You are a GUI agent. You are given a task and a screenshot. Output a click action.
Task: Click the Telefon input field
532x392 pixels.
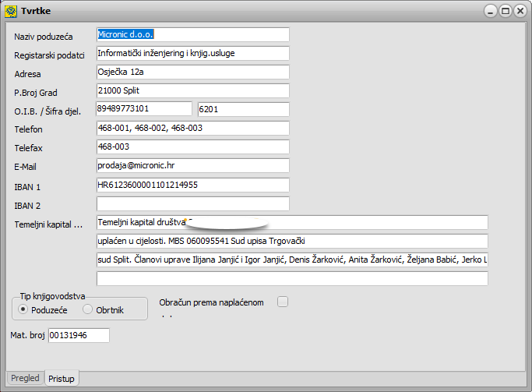click(192, 128)
